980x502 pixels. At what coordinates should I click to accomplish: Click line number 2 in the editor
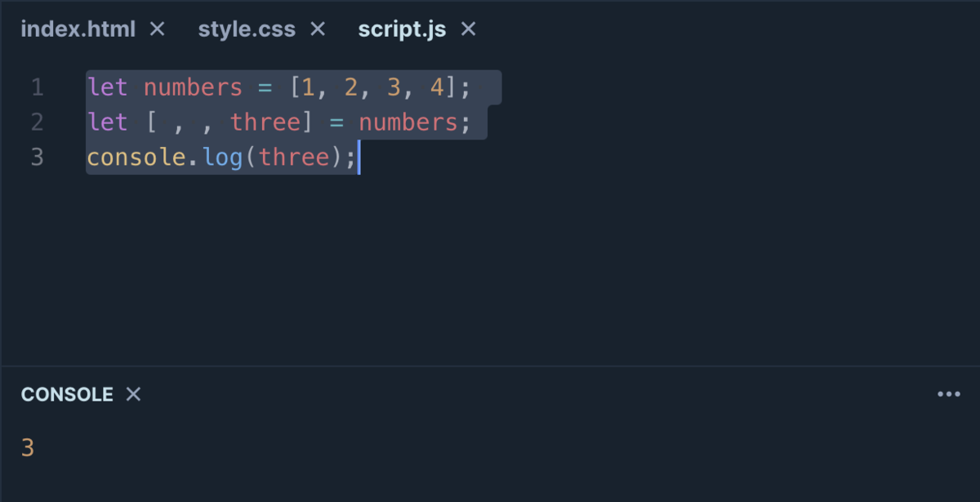(x=37, y=122)
